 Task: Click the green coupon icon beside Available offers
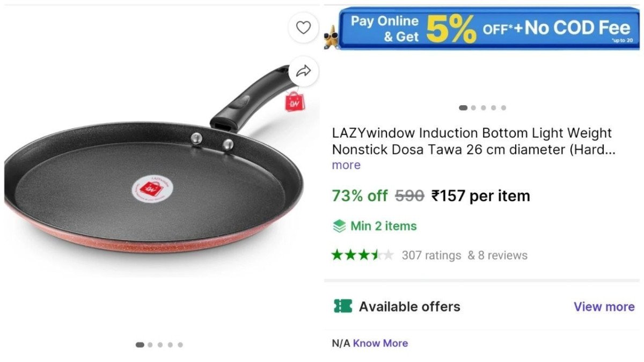[344, 306]
